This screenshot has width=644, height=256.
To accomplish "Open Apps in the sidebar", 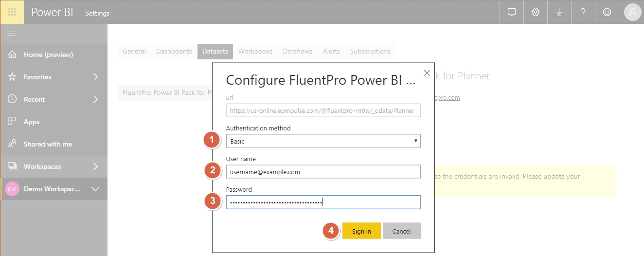I will point(54,122).
